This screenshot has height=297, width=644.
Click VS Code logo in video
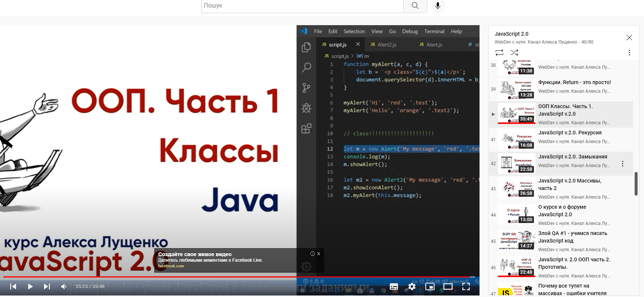pos(304,31)
